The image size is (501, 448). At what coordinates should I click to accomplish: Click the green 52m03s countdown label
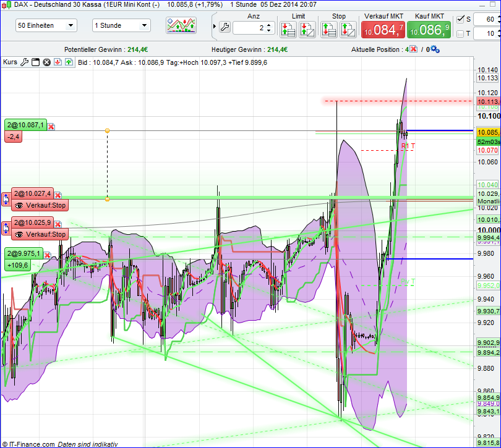(x=488, y=142)
